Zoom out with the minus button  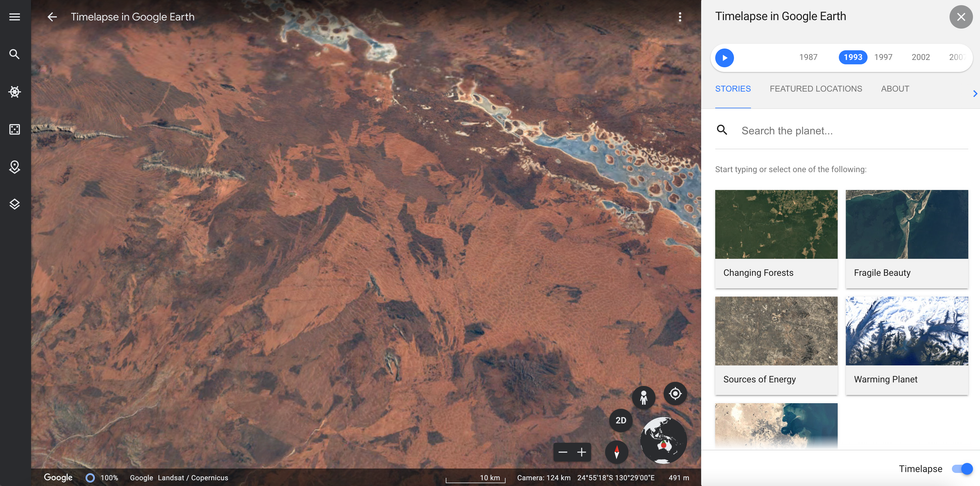point(563,452)
